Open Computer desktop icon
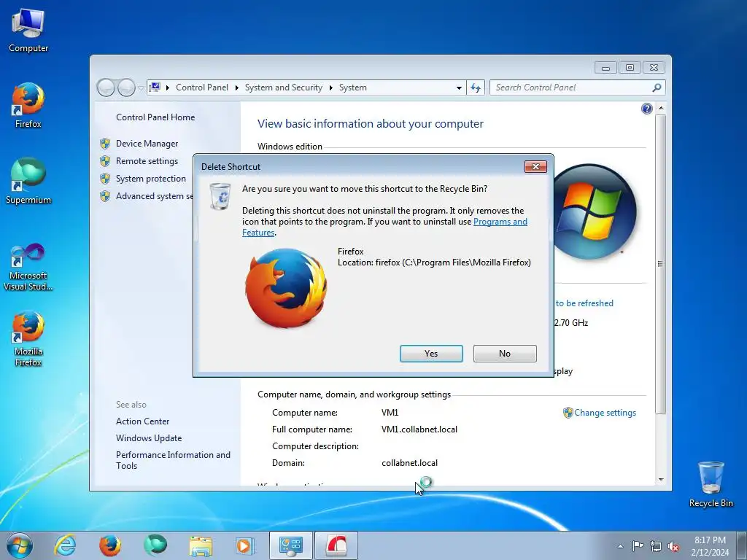Screen dimensions: 747x560 click(28, 31)
